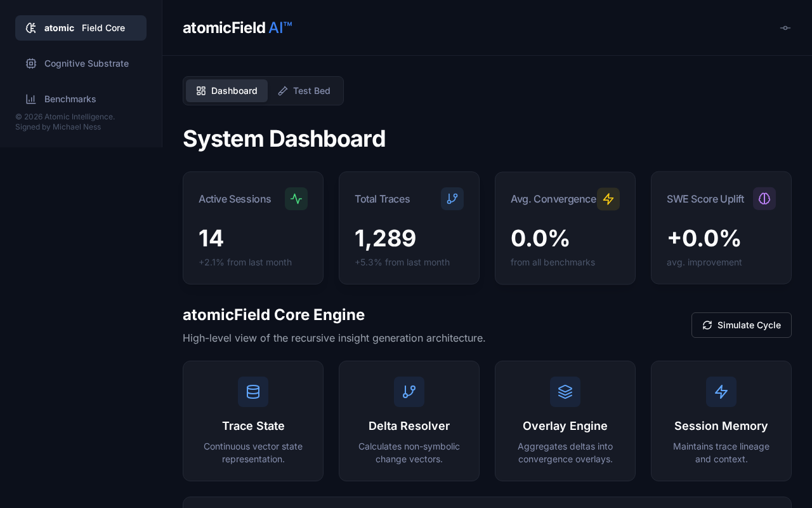This screenshot has height=508, width=812.
Task: Click the layers icon above Overlay Engine
Action: click(565, 392)
